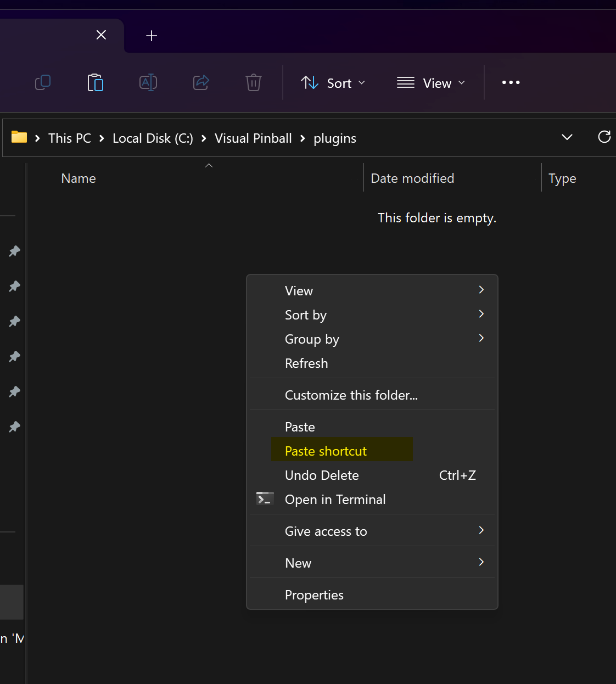
Task: Click the Refresh icon in the address bar
Action: [604, 137]
